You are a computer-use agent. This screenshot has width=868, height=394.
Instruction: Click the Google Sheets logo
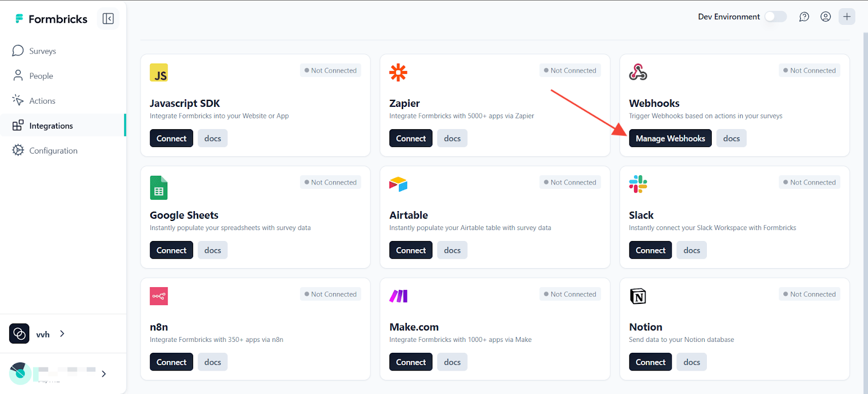coord(159,188)
